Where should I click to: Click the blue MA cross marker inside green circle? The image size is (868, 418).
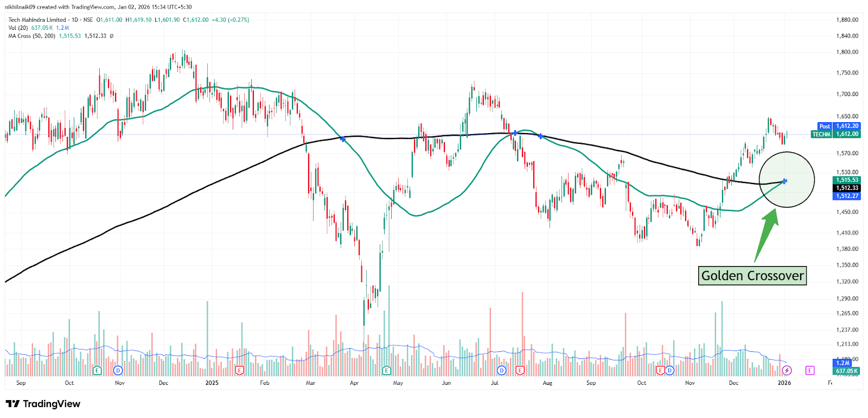point(784,181)
